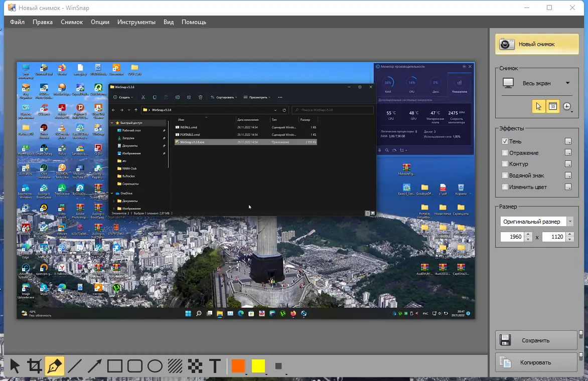
Task: Activate the Pixelate tool
Action: click(195, 366)
